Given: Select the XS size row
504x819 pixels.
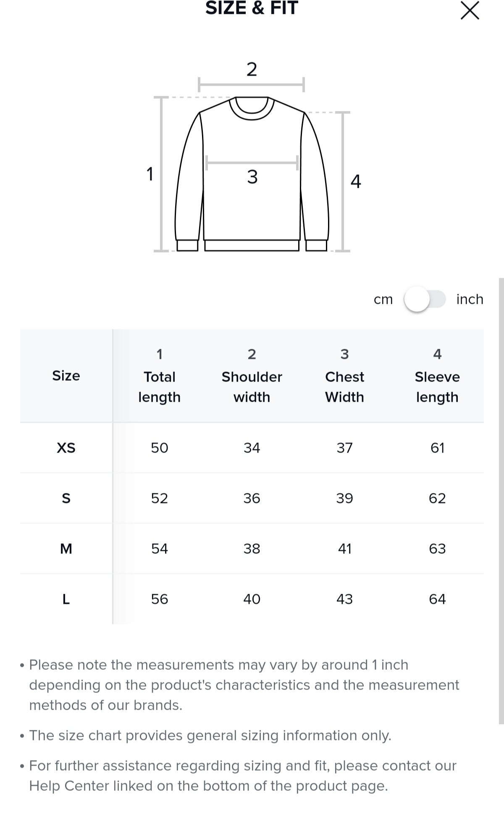Looking at the screenshot, I should pyautogui.click(x=66, y=448).
